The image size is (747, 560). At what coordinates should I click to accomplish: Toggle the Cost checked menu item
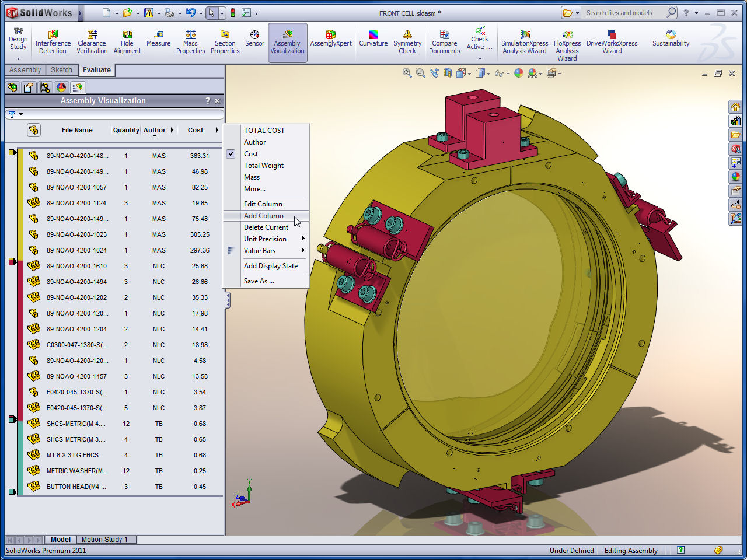251,154
